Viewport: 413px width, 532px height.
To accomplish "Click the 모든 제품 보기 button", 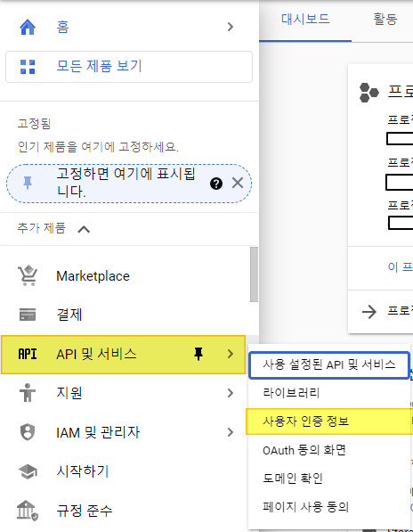I will click(129, 67).
